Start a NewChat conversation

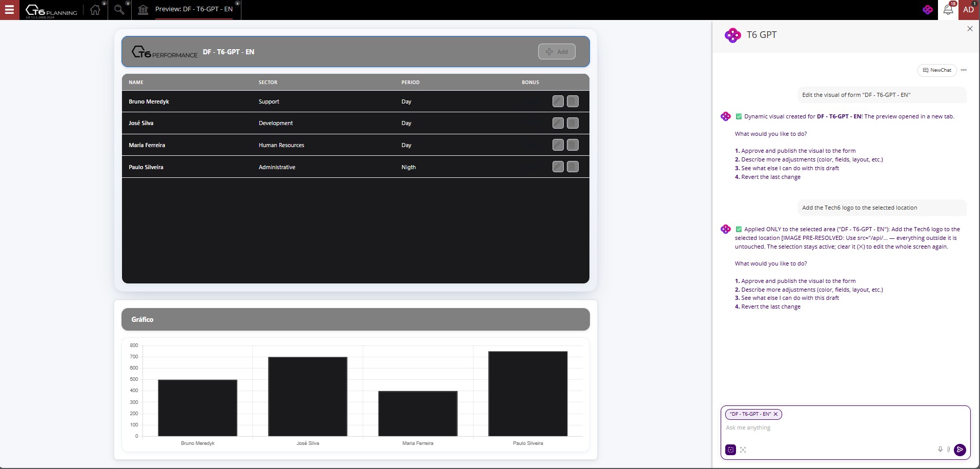[x=937, y=70]
